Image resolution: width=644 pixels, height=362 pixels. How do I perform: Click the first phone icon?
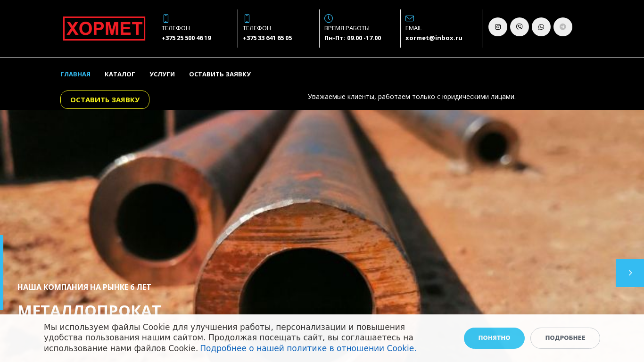(x=166, y=18)
